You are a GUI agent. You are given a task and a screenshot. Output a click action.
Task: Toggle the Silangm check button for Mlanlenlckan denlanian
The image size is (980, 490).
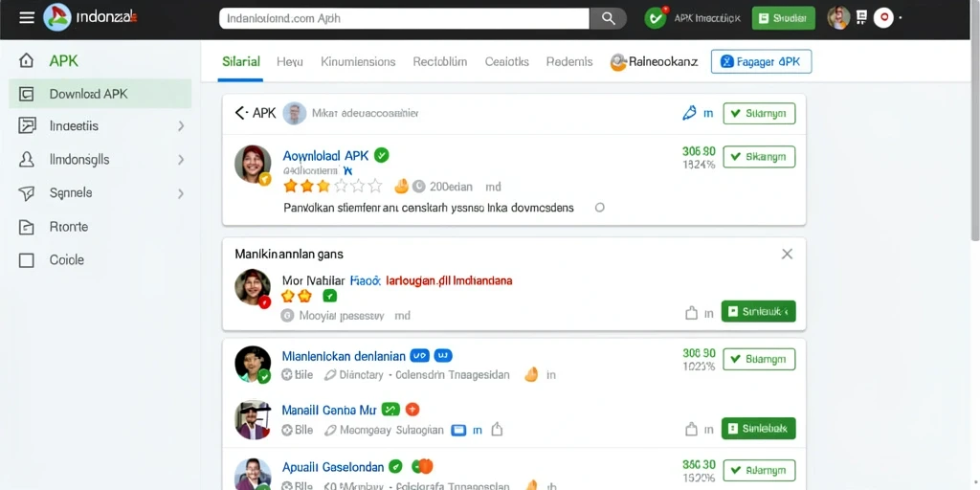759,360
